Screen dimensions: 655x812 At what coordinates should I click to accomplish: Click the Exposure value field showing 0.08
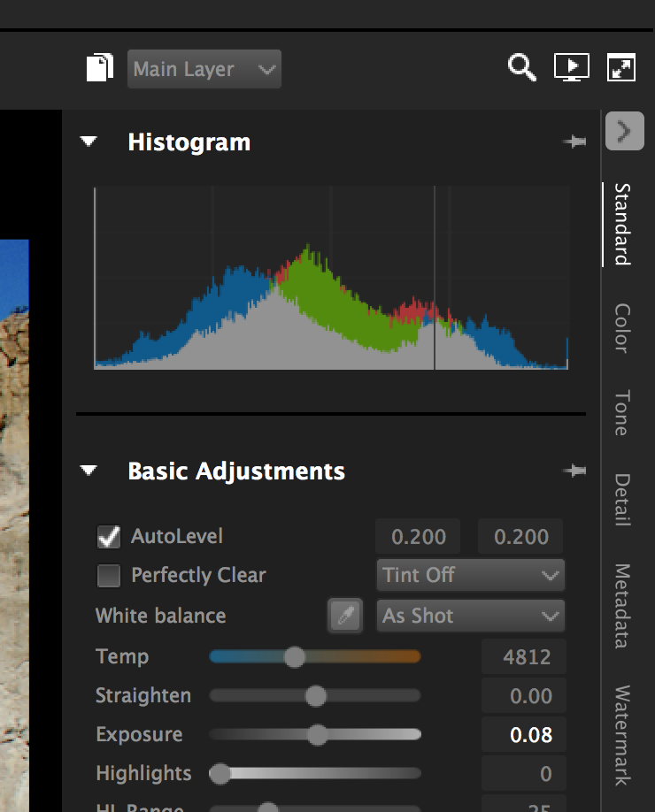(523, 735)
